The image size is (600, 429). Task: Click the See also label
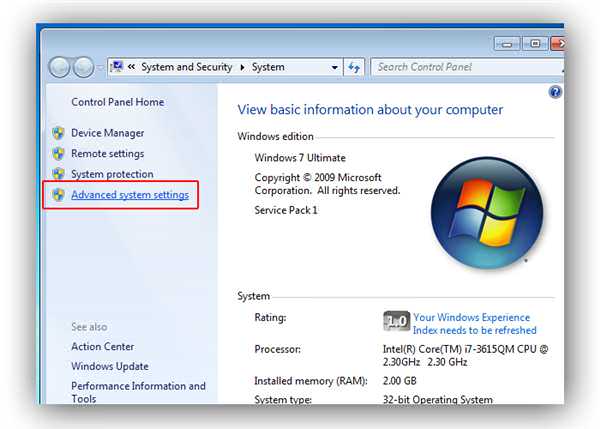point(89,327)
